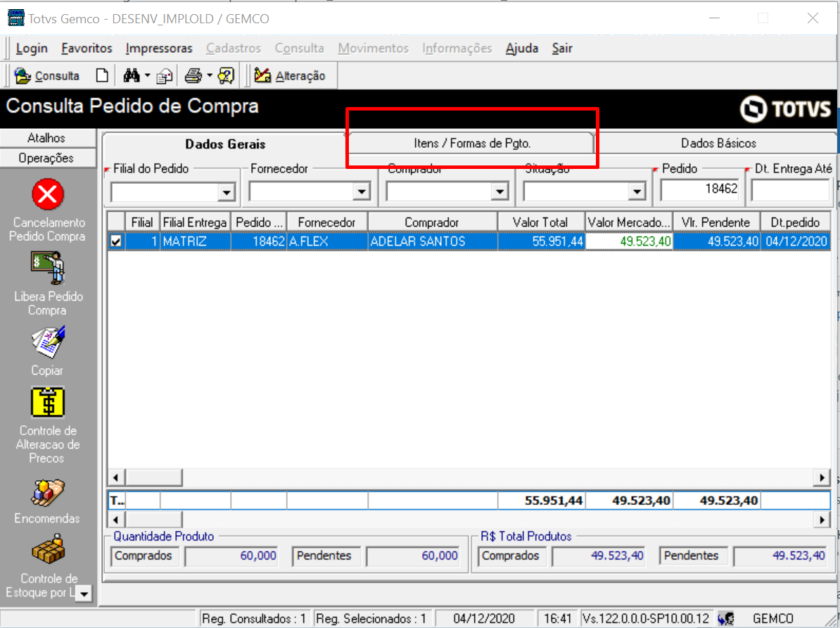Screen dimensions: 840x628
Task: Click the Copiar icon in sidebar
Action: pos(48,341)
